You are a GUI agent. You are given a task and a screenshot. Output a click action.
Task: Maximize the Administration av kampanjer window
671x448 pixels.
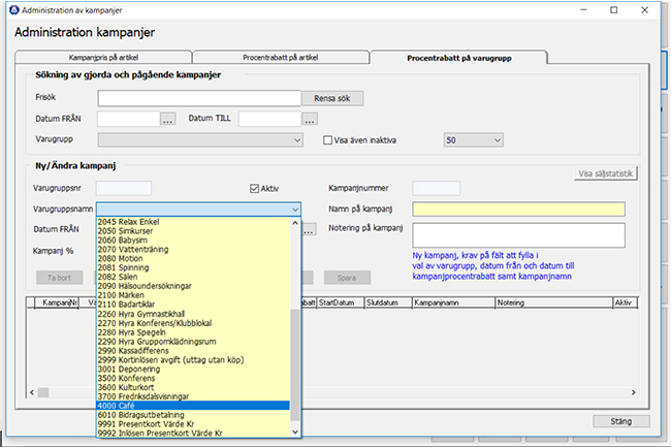(614, 10)
